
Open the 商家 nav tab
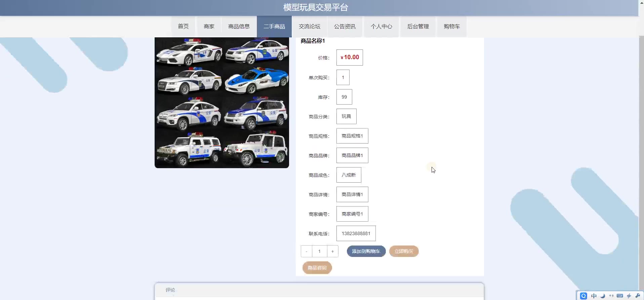click(209, 26)
